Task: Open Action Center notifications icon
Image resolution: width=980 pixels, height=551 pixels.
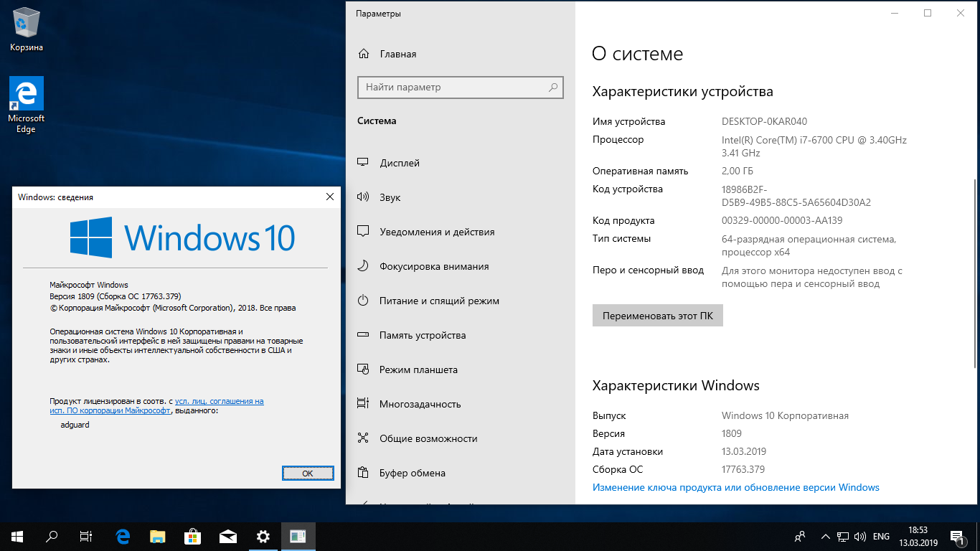Action: tap(957, 537)
